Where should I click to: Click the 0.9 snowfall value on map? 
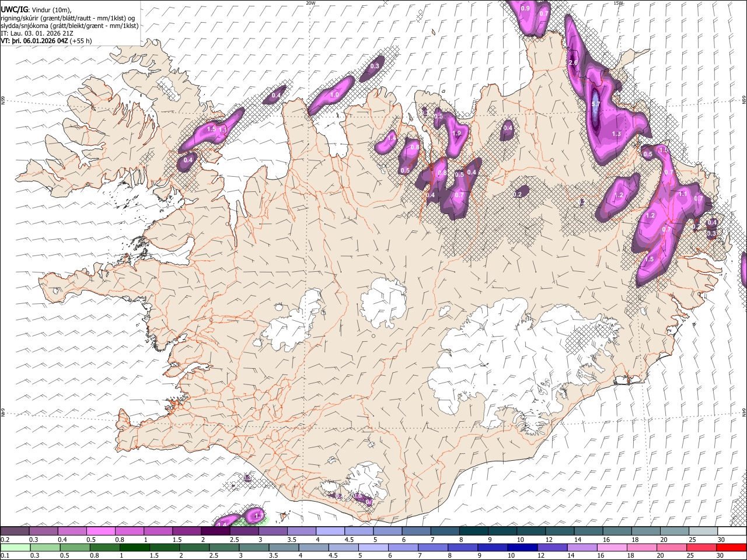(x=525, y=8)
